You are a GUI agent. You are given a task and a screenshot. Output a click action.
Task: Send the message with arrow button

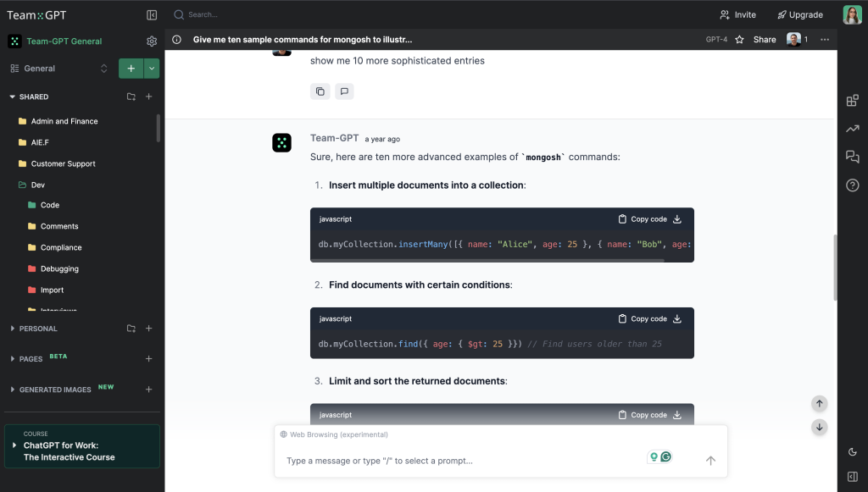(710, 461)
